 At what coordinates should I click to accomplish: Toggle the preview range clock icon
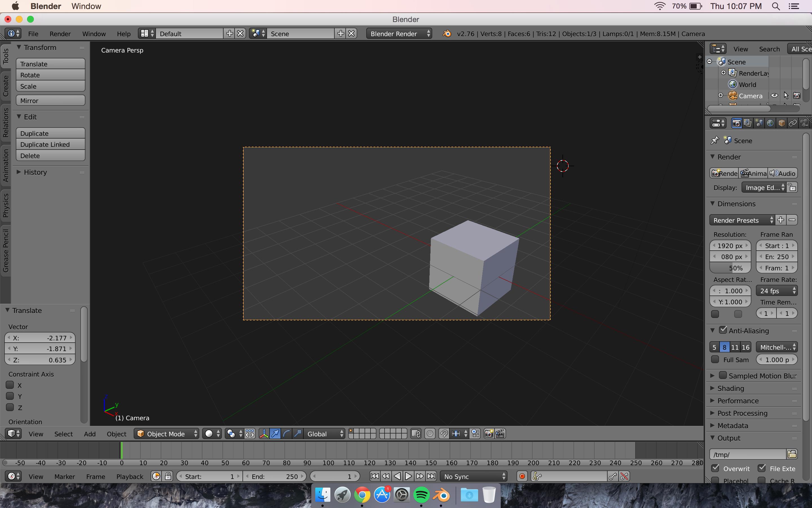click(x=156, y=476)
